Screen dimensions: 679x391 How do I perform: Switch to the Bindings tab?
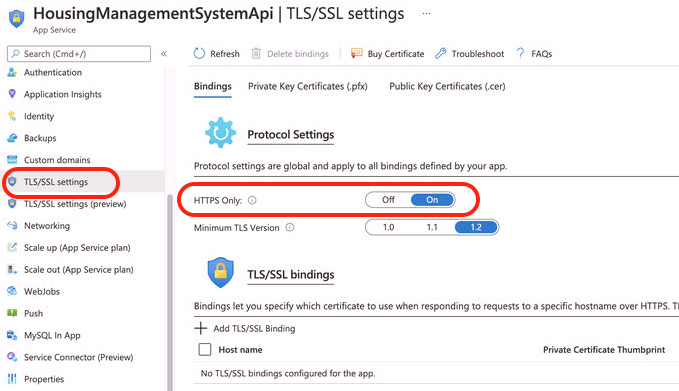click(213, 86)
